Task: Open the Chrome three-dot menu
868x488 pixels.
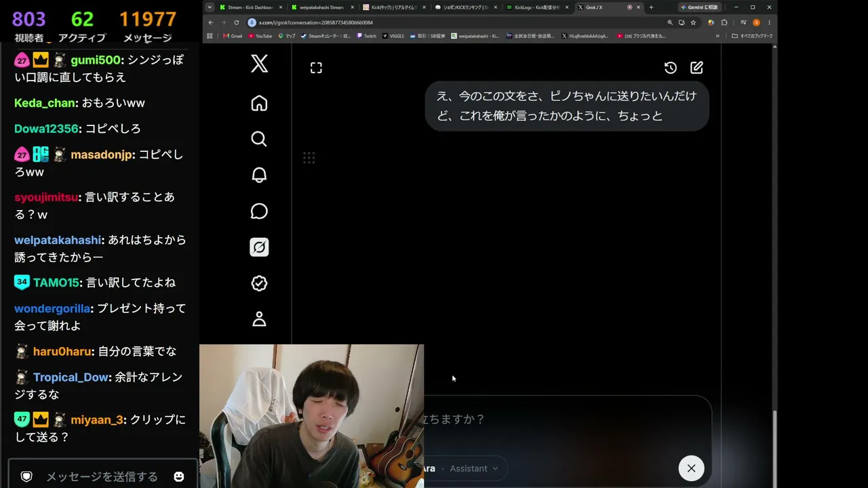Action: (x=769, y=22)
